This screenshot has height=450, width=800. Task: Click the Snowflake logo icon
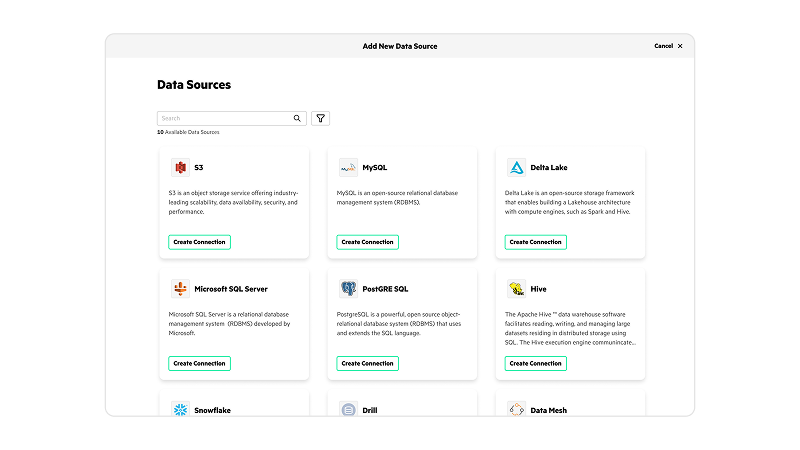click(x=180, y=409)
